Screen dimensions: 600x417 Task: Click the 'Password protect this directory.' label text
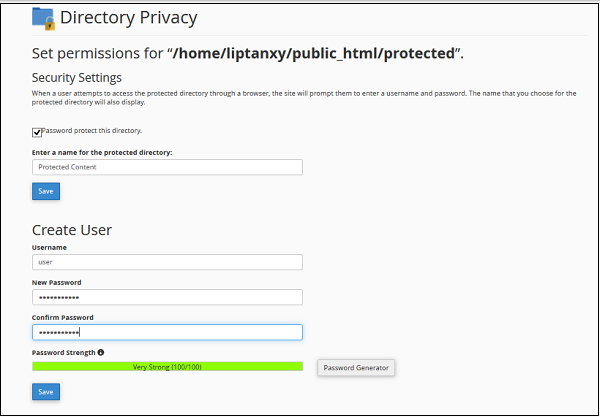point(92,130)
